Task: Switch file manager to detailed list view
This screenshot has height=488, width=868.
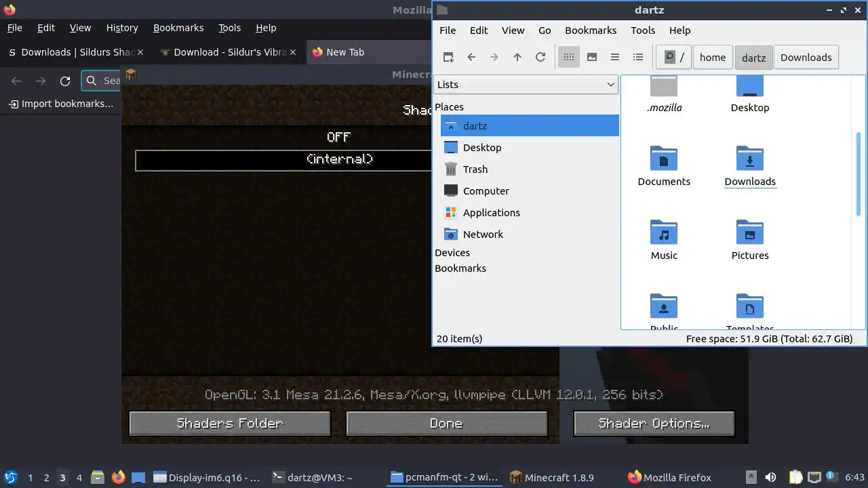Action: 638,58
